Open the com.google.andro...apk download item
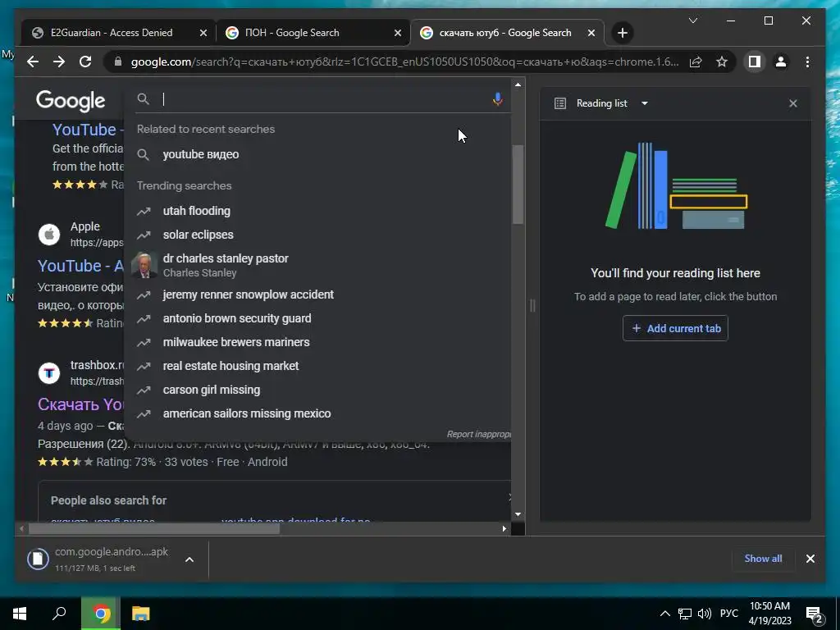This screenshot has height=630, width=840. 99,559
